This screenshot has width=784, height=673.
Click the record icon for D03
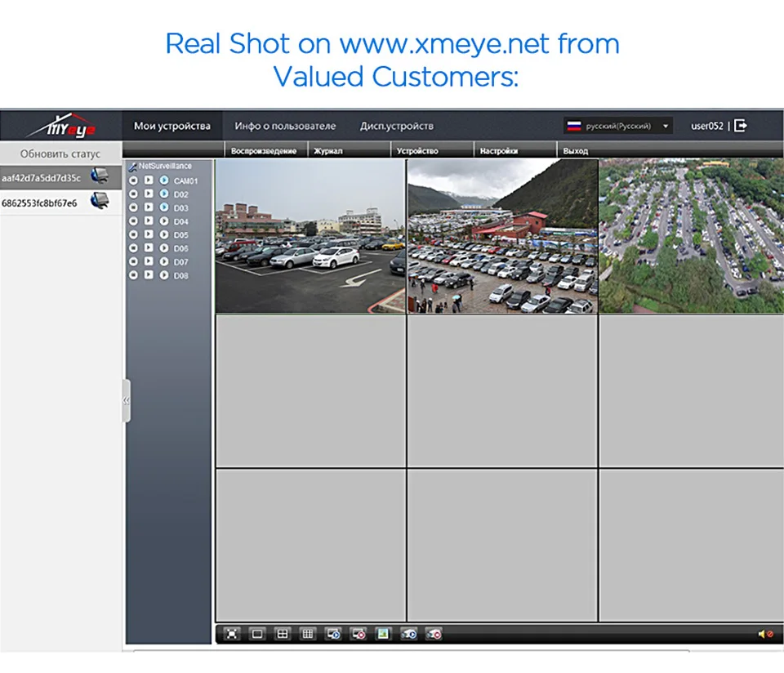(133, 207)
